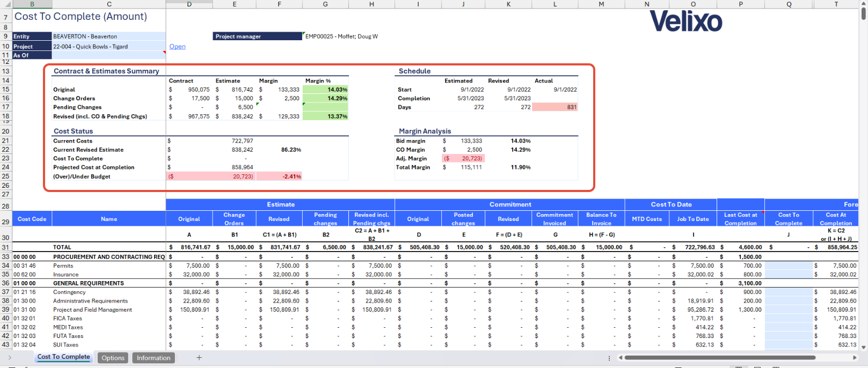Select 'FUTA Taxes' name cell
The height and width of the screenshot is (368, 868).
click(x=109, y=336)
